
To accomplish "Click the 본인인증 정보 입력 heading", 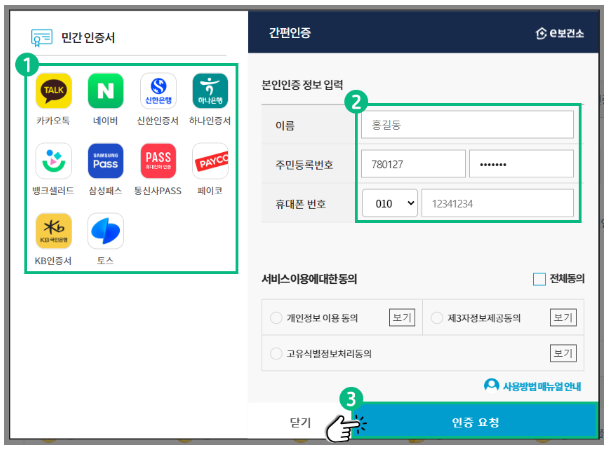I will click(x=302, y=85).
